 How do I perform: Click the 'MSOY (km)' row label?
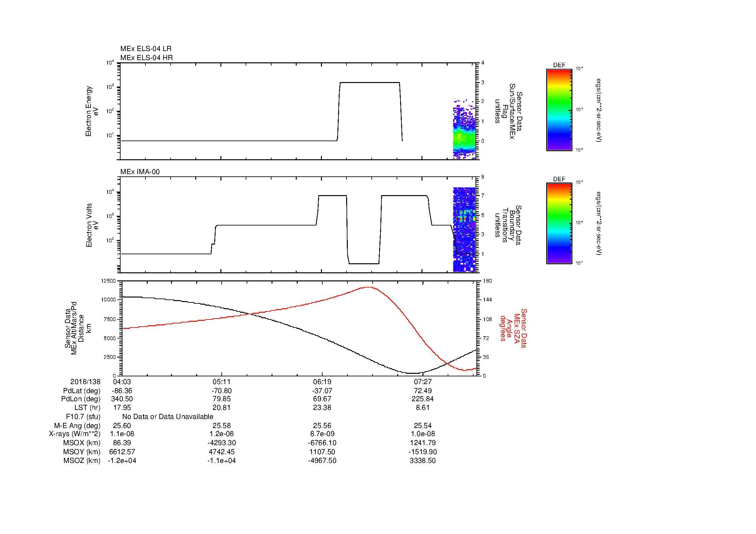(x=82, y=452)
